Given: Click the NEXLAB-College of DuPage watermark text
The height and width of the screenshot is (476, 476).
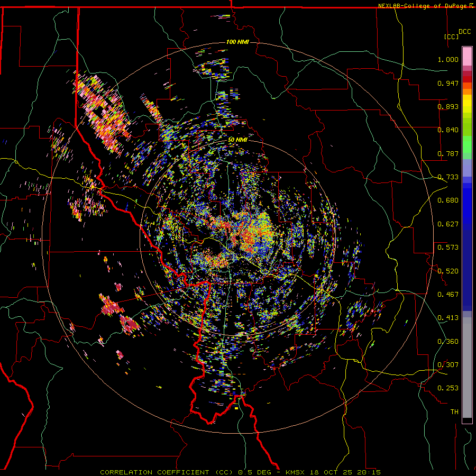Looking at the screenshot, I should [x=426, y=6].
